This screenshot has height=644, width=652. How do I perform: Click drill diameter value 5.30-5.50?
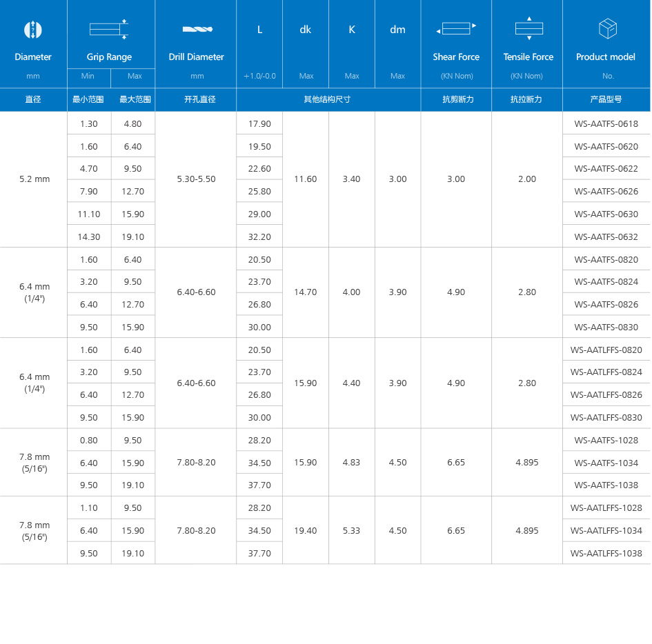(196, 179)
